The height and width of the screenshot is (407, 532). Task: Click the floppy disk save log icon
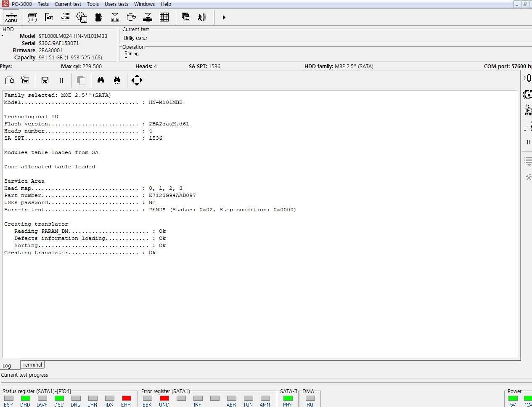(45, 80)
